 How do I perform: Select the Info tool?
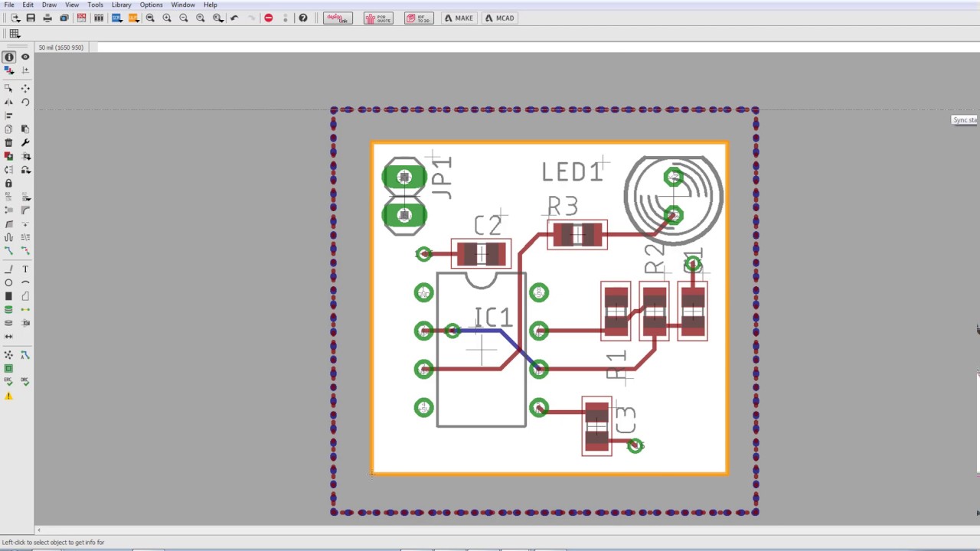coord(8,57)
